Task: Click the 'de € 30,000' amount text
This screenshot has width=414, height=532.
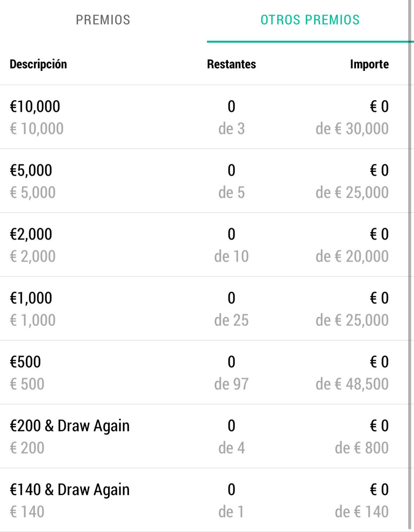Action: point(352,129)
